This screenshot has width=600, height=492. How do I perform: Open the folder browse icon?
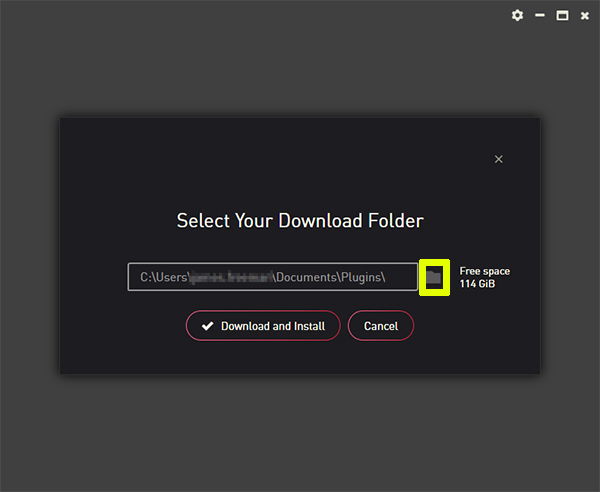click(434, 277)
